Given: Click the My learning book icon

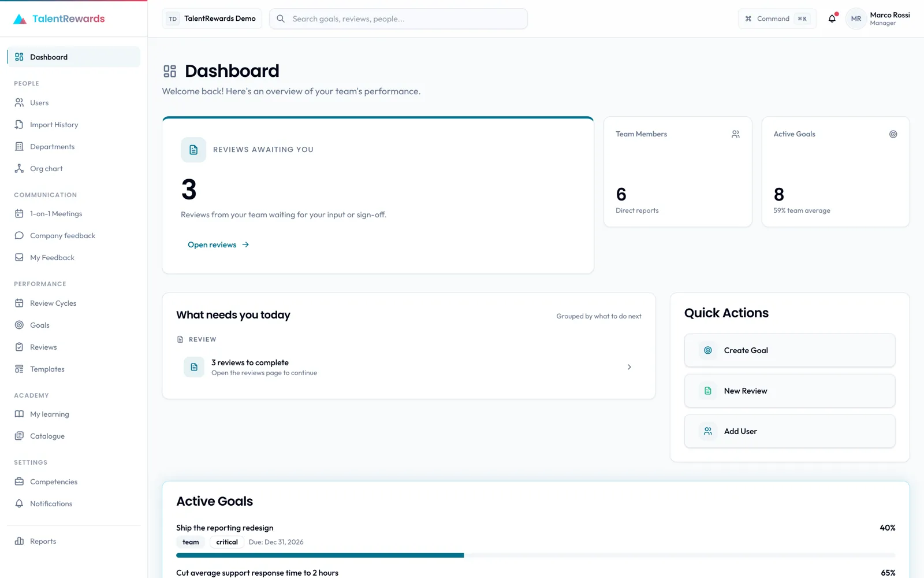Looking at the screenshot, I should tap(19, 414).
